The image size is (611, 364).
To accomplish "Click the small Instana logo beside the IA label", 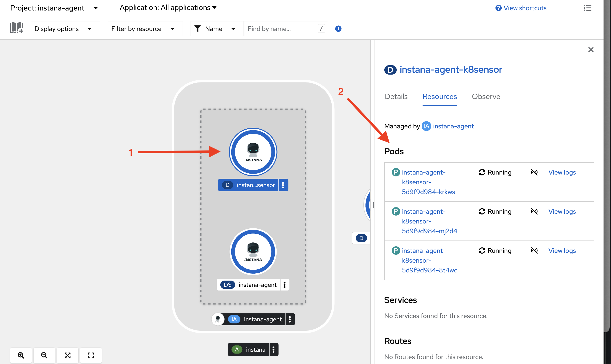I will pos(218,319).
